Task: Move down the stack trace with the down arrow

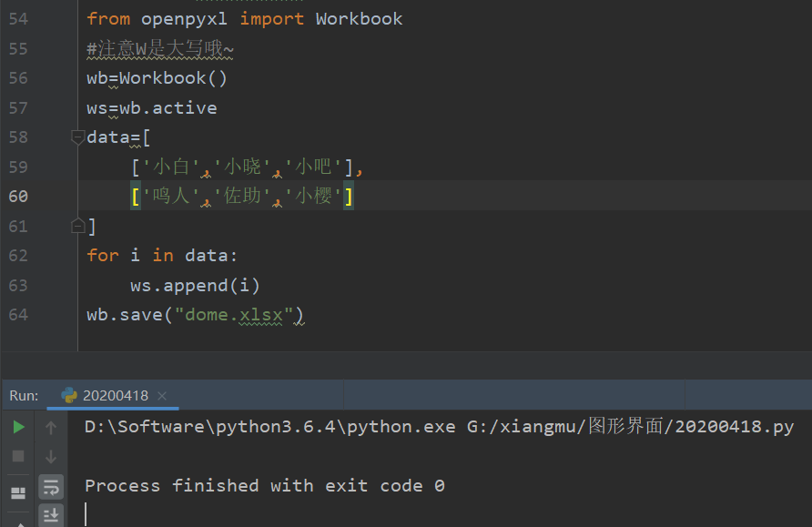Action: (x=51, y=457)
